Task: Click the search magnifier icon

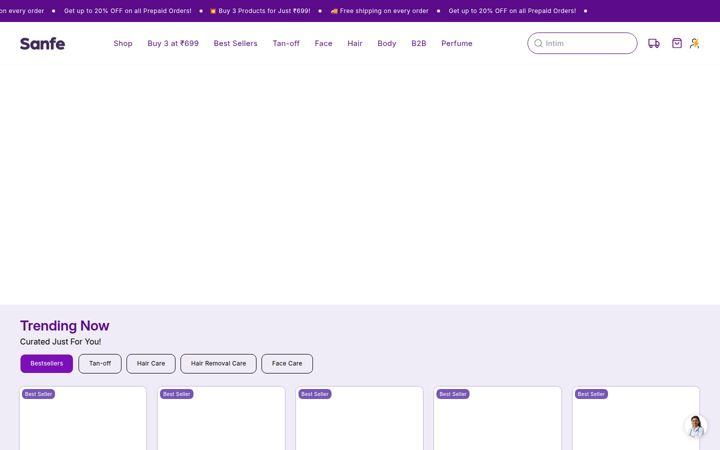Action: tap(538, 43)
